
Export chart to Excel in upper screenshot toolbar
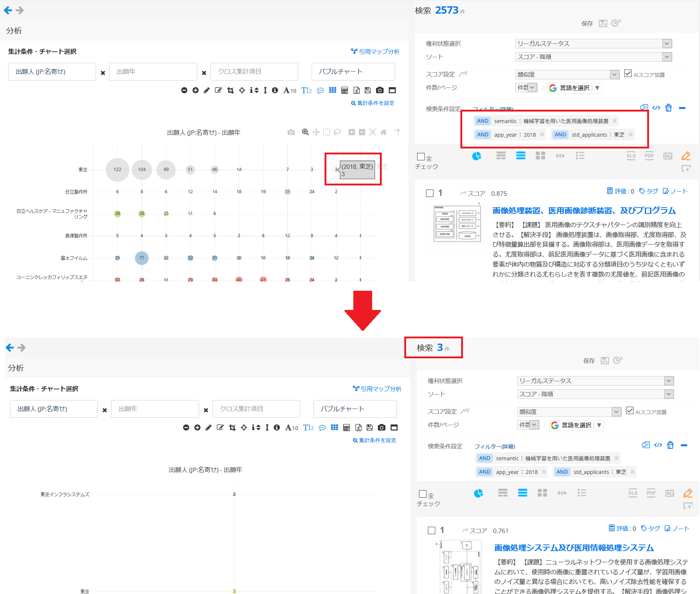[357, 91]
